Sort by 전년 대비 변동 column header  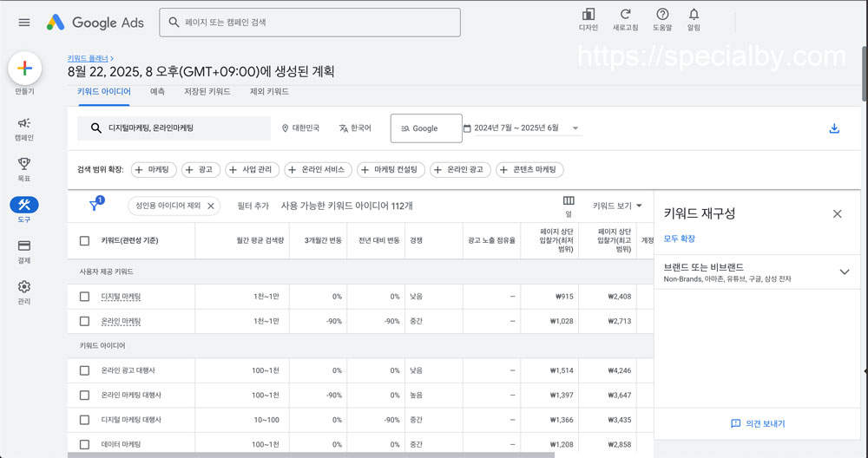pyautogui.click(x=378, y=240)
